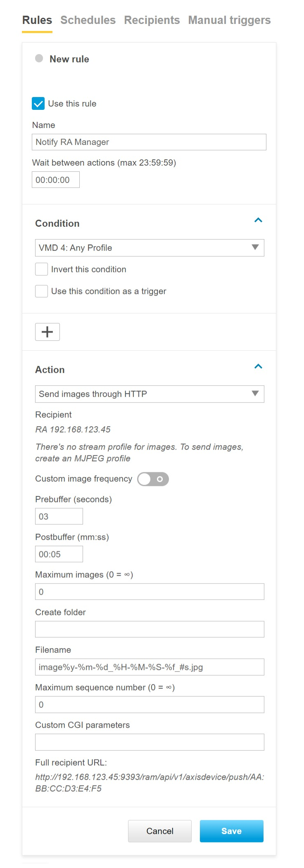304x868 pixels.
Task: Click the Prebuffer seconds field
Action: 59,517
